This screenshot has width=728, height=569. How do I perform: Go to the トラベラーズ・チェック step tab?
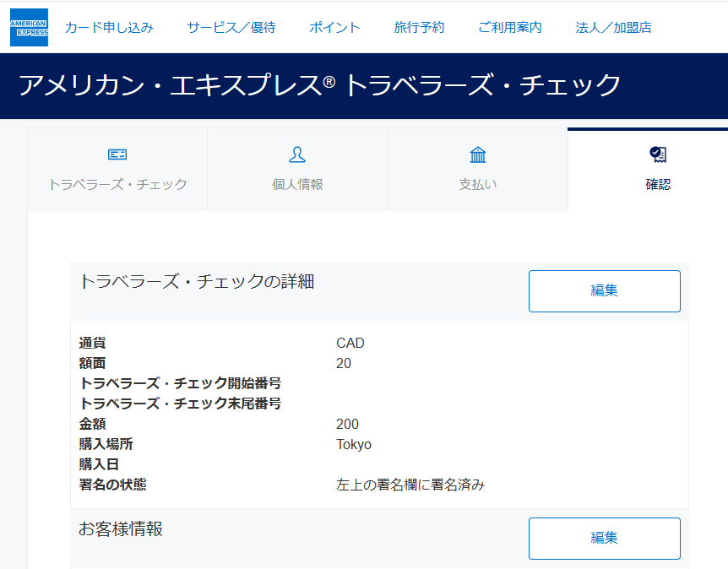[x=117, y=170]
